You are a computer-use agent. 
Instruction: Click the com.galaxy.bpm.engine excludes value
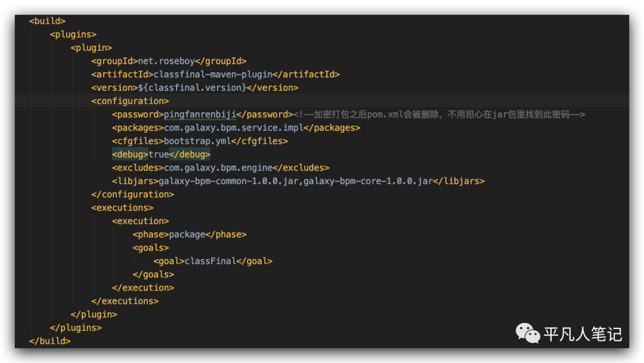[218, 168]
